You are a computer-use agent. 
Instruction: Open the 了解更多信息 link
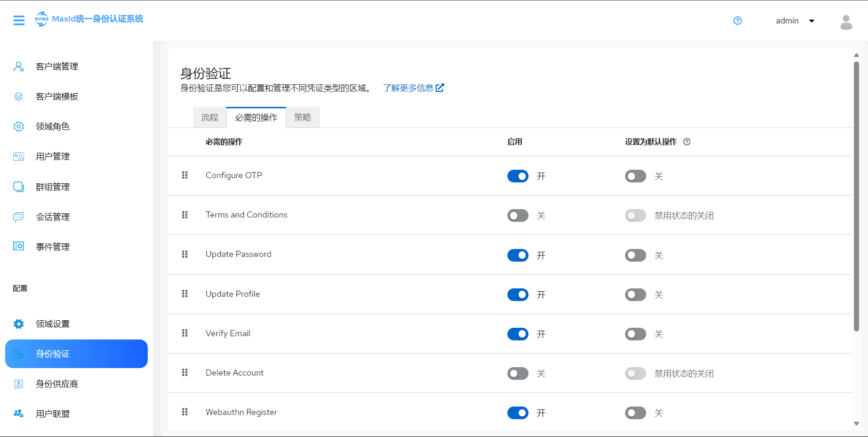tap(413, 88)
